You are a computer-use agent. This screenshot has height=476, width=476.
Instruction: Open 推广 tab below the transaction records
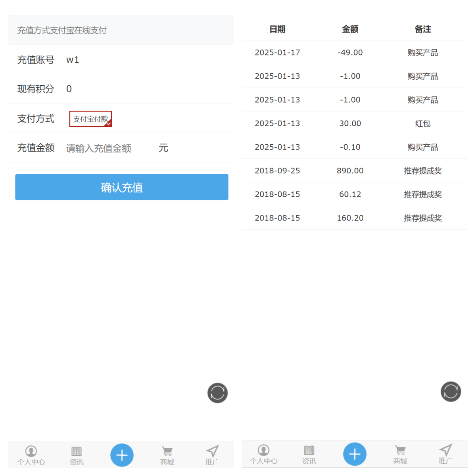point(445,454)
